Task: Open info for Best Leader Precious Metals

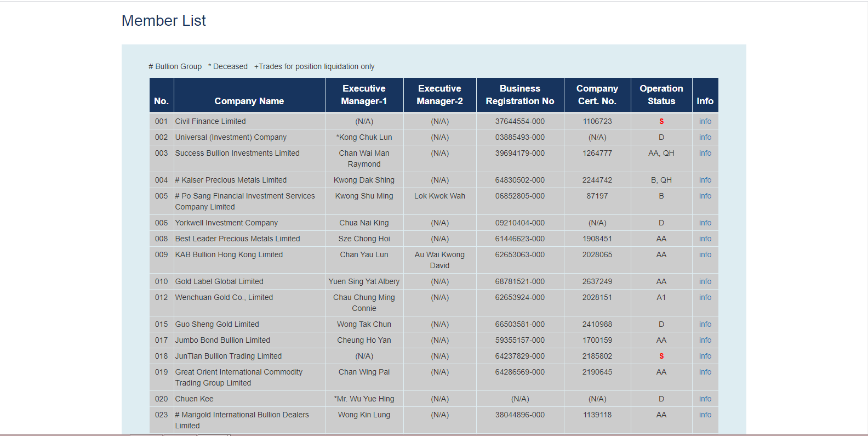Action: tap(705, 239)
